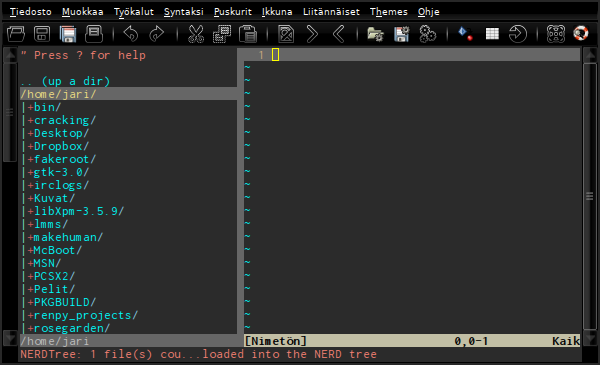Open the Työkalut menu
The image size is (600, 365).
pyautogui.click(x=134, y=12)
